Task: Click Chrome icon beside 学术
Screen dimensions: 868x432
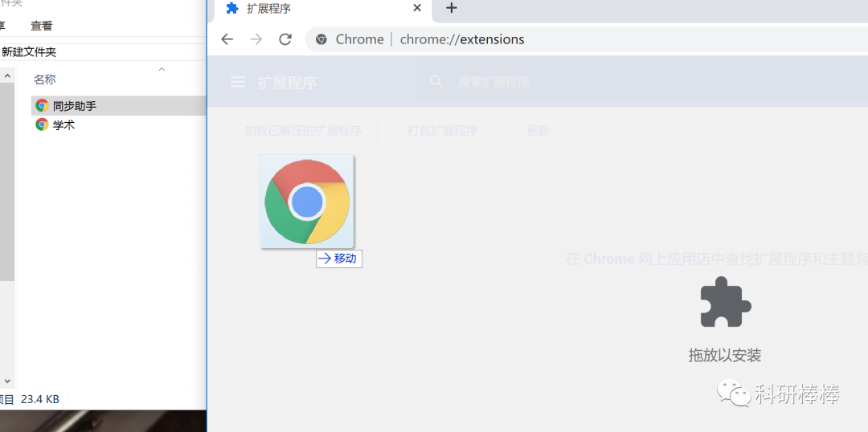Action: click(x=42, y=124)
